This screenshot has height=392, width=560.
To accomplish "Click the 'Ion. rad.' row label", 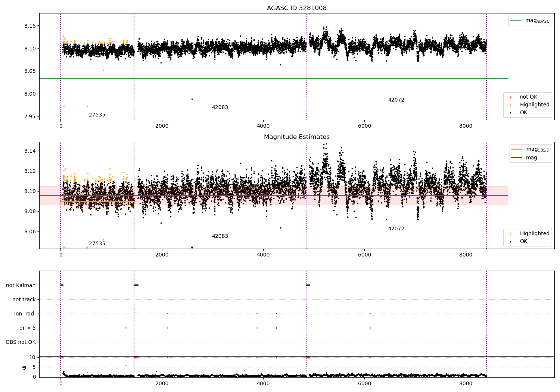I will pyautogui.click(x=25, y=314).
